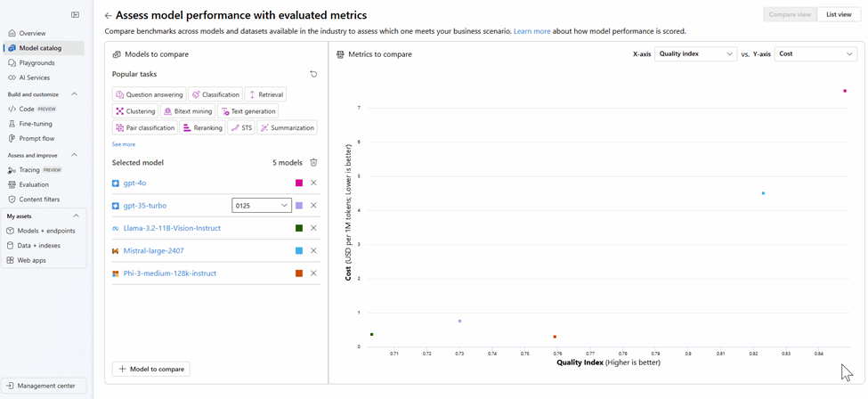
Task: Select the Bitext mining task chip
Action: [x=188, y=111]
